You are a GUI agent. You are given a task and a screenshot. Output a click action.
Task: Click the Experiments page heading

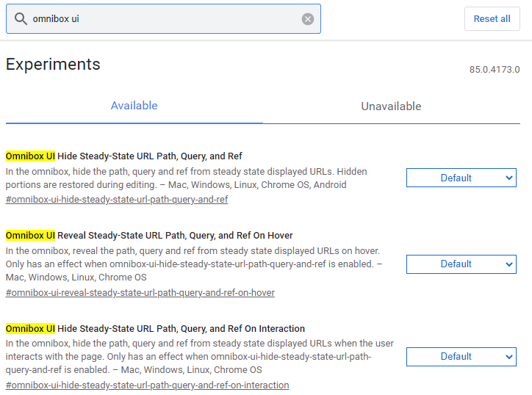click(53, 64)
